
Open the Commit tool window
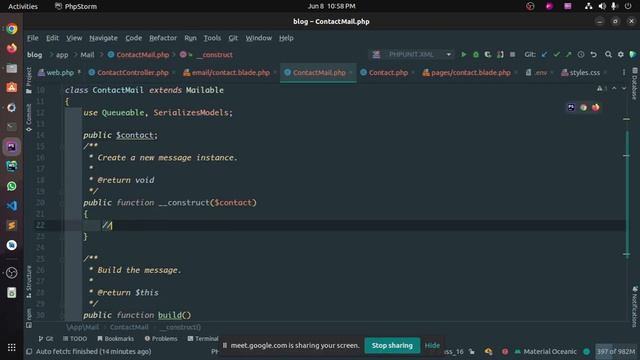(x=29, y=117)
